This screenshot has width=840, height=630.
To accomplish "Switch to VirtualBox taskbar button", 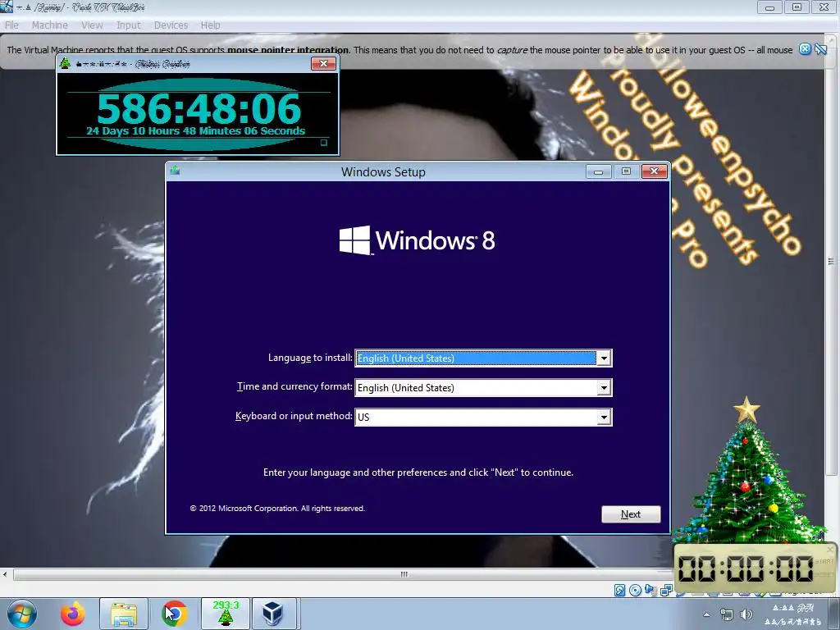I will click(x=273, y=614).
